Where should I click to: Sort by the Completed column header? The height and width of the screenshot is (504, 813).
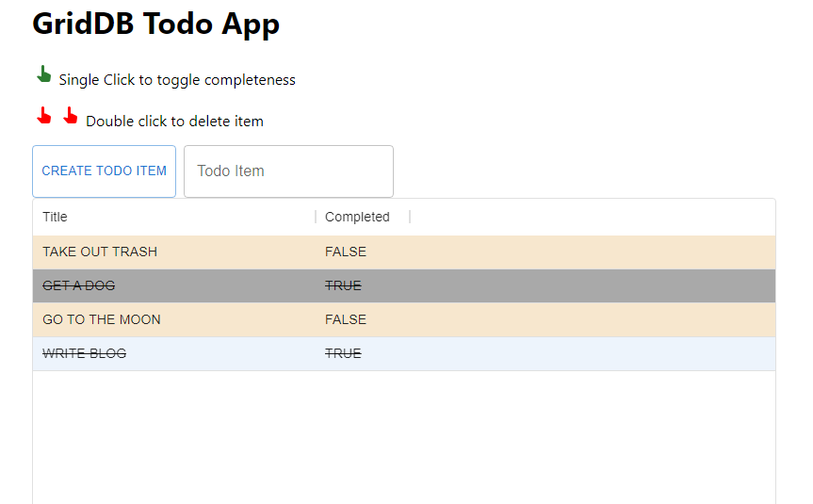point(357,218)
